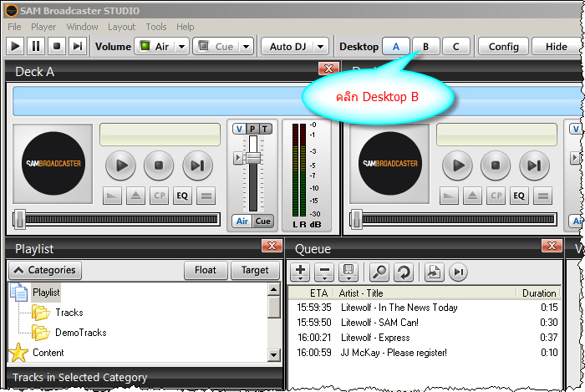Toggle the Air volume button

(x=155, y=46)
